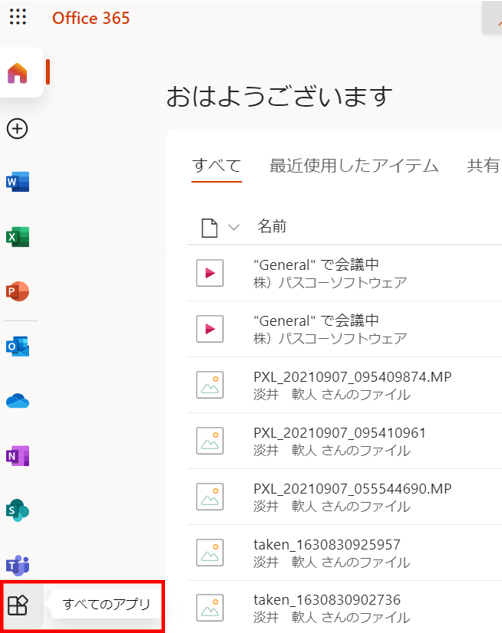Open file PXL_20210907_095410961

pyautogui.click(x=339, y=433)
